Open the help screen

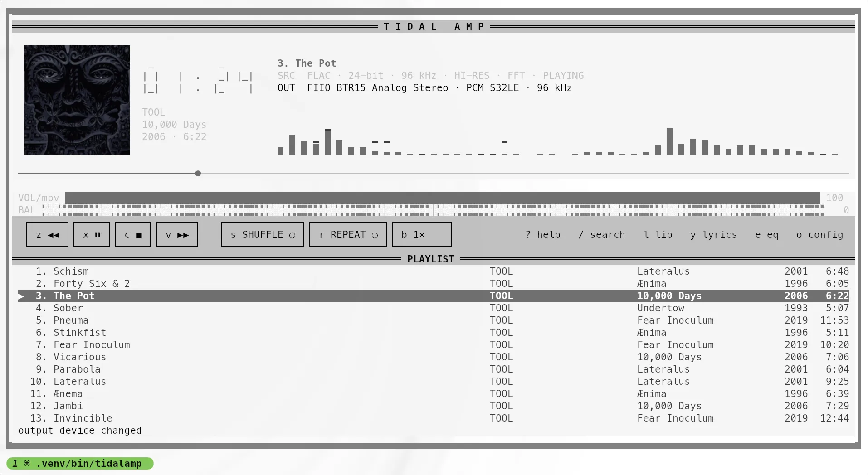coord(543,235)
